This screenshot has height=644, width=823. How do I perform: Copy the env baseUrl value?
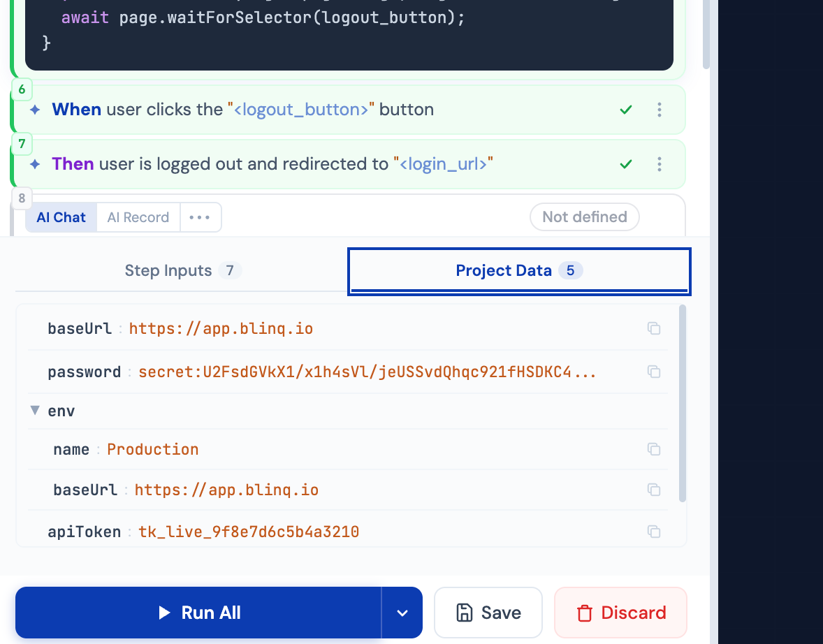click(654, 490)
